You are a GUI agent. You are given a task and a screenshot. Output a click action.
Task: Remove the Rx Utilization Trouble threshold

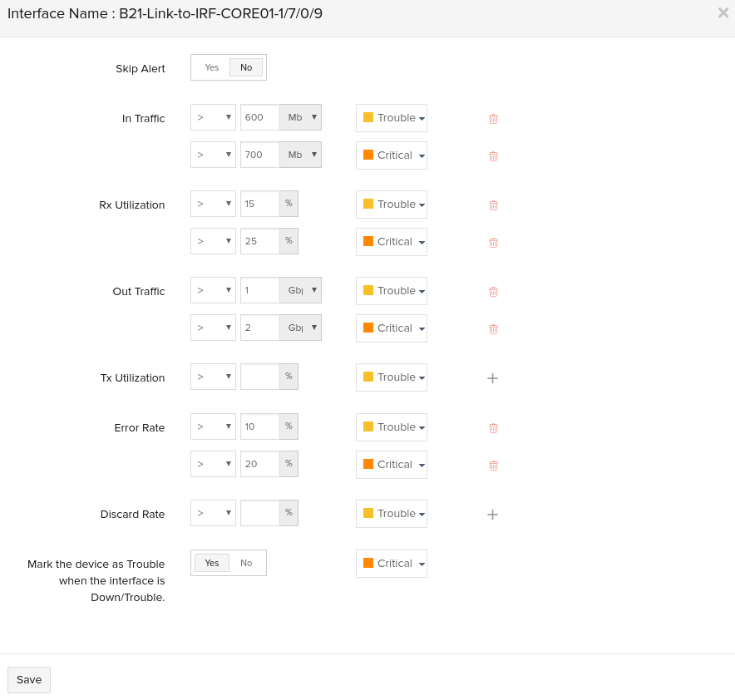pos(493,205)
